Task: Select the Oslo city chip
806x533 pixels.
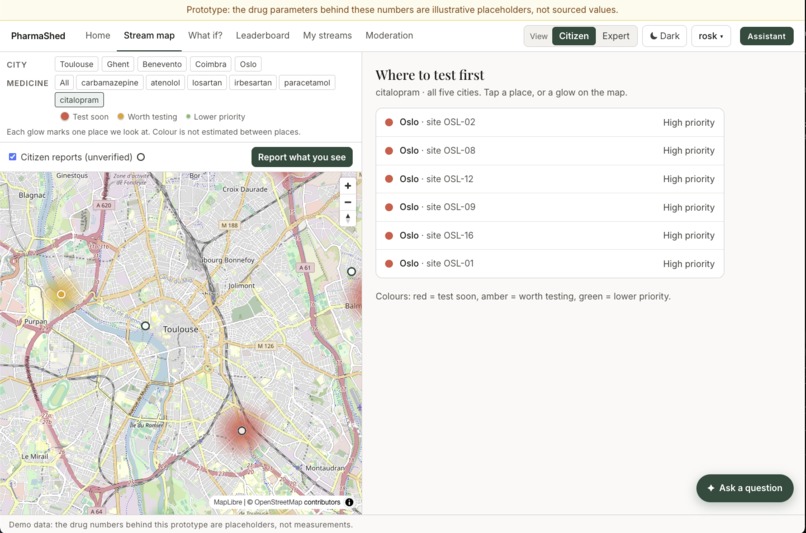Action: pyautogui.click(x=248, y=64)
